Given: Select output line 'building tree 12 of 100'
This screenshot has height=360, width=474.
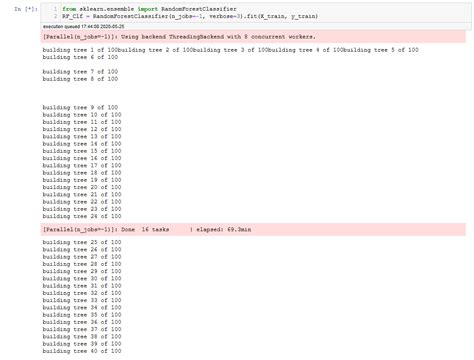Looking at the screenshot, I should tap(82, 129).
